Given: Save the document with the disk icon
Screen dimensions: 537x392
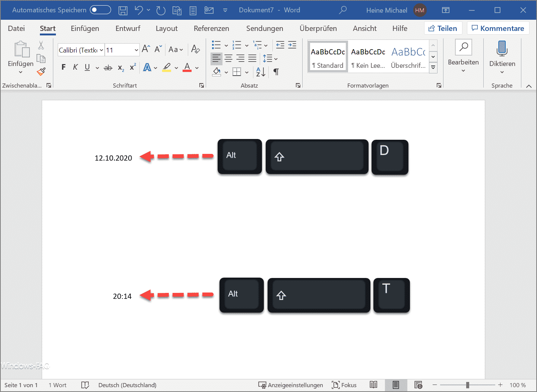Looking at the screenshot, I should (123, 10).
